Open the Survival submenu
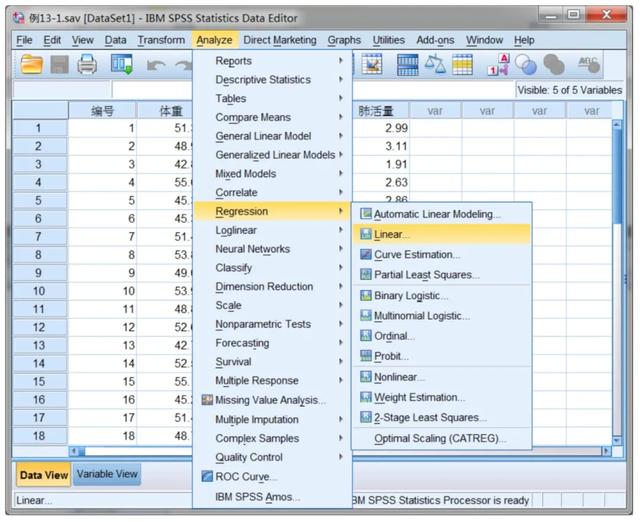Image resolution: width=640 pixels, height=522 pixels. point(272,362)
